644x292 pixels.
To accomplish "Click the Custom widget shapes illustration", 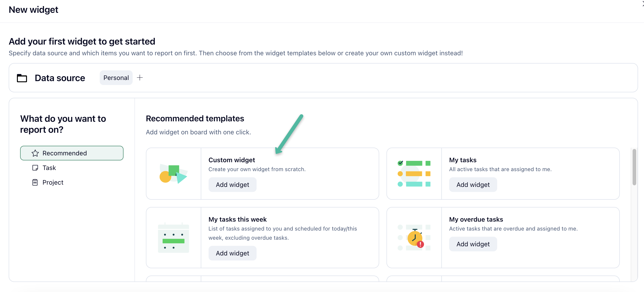I will (x=173, y=174).
